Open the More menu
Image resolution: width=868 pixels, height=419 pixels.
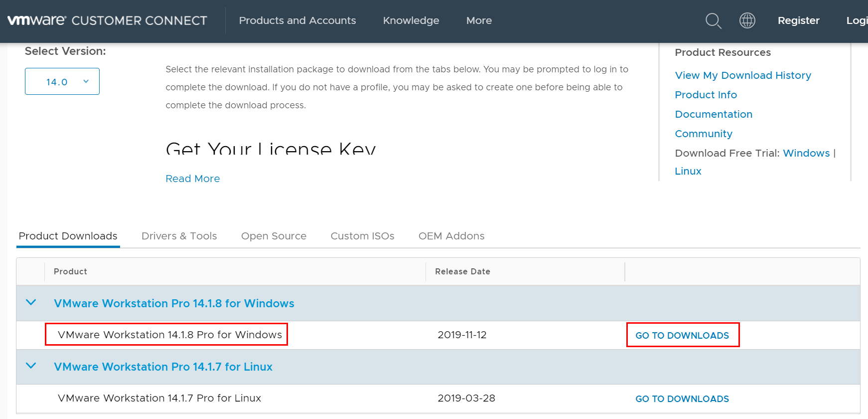click(479, 20)
